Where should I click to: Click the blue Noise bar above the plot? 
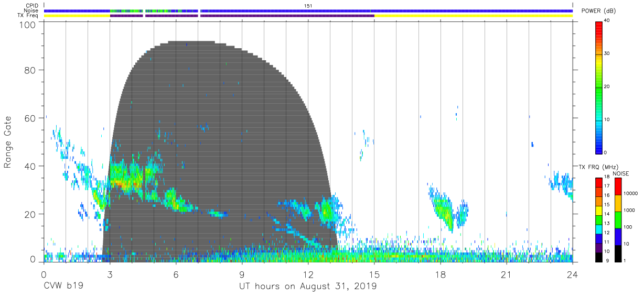point(308,10)
